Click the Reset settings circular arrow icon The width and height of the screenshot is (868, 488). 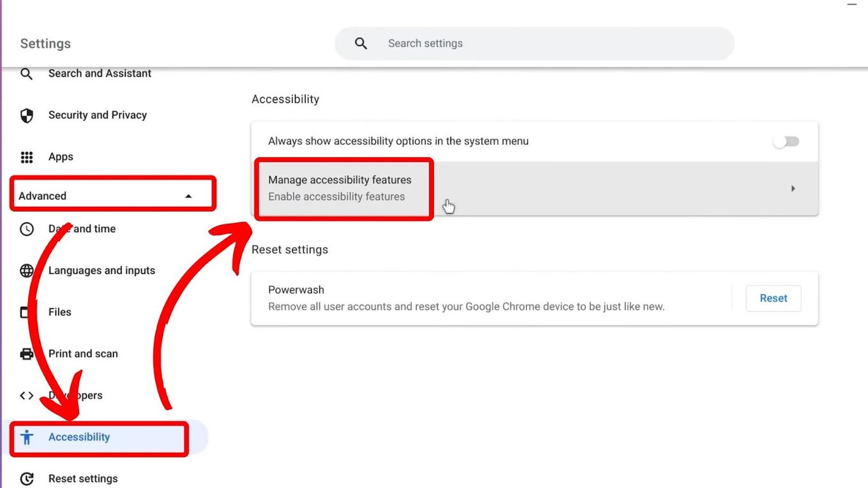coord(26,478)
